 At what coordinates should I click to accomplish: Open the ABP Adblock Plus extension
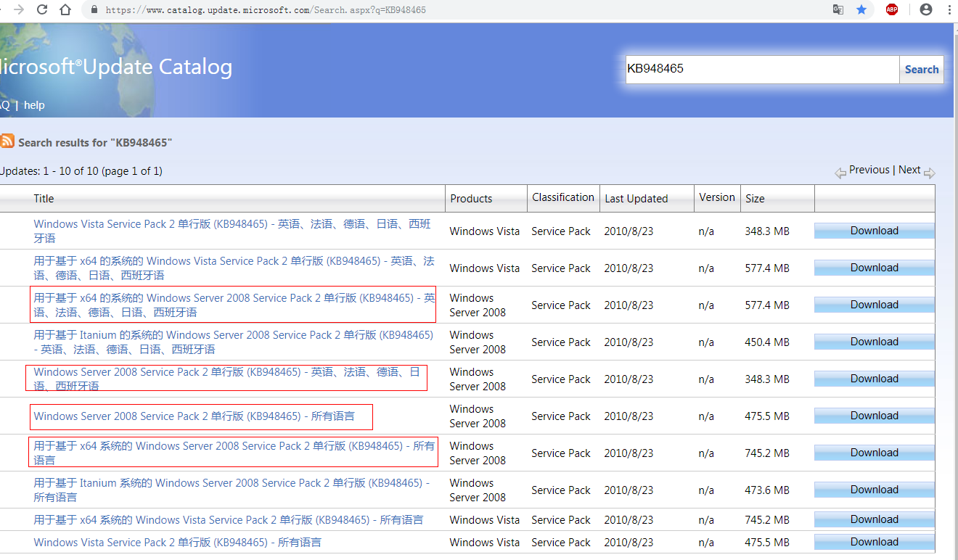tap(892, 9)
